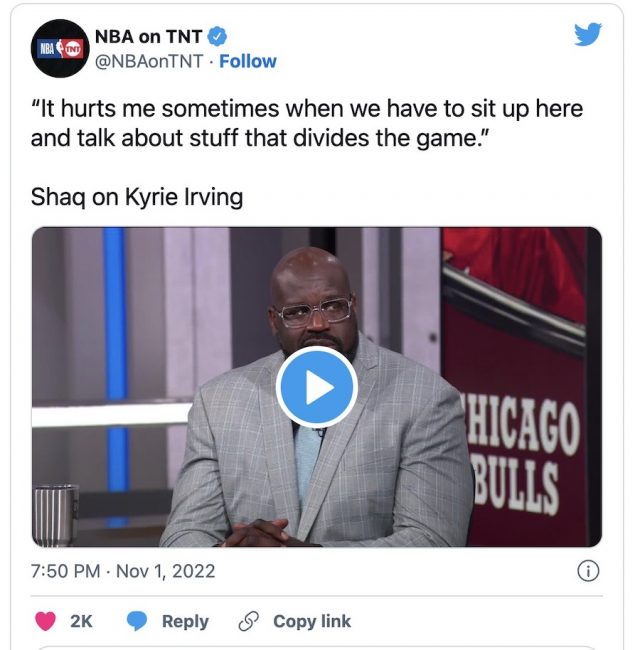This screenshot has width=640, height=650.
Task: Play the Shaq video
Action: click(x=317, y=387)
